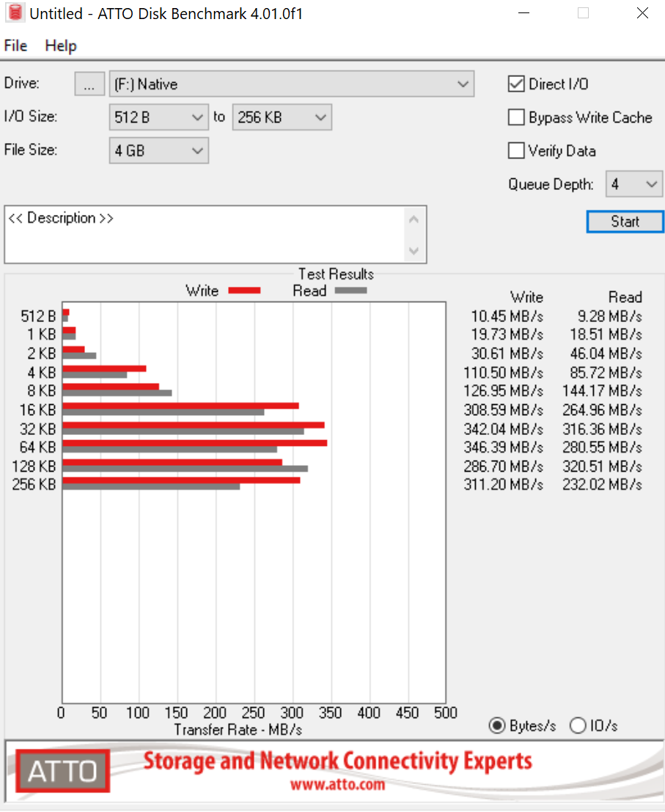
Task: Select the Bytes/s radio button
Action: pyautogui.click(x=497, y=725)
